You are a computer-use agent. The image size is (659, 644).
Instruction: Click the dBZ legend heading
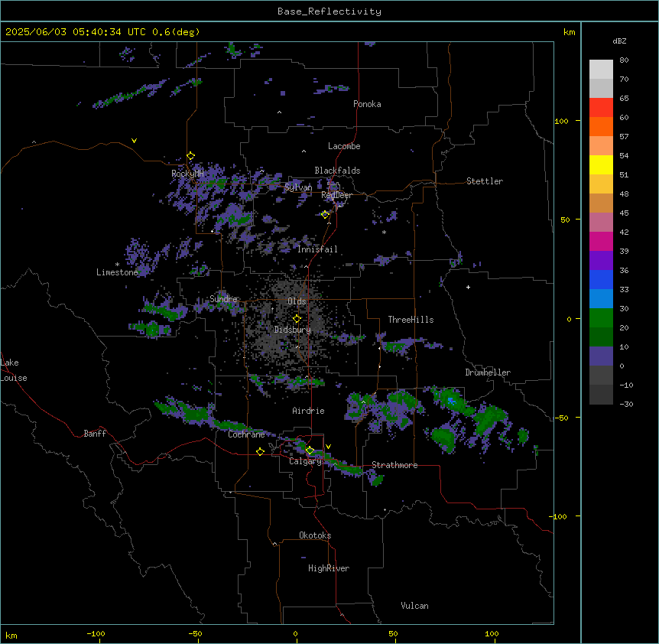pos(619,41)
